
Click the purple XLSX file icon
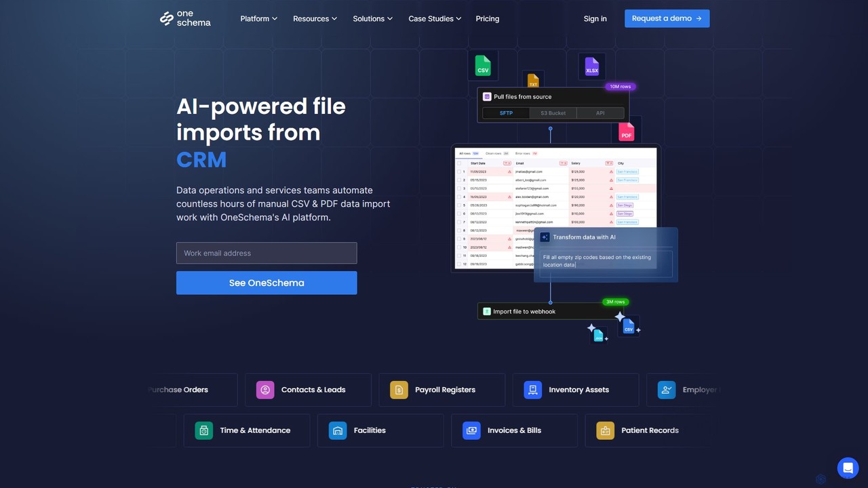point(592,67)
